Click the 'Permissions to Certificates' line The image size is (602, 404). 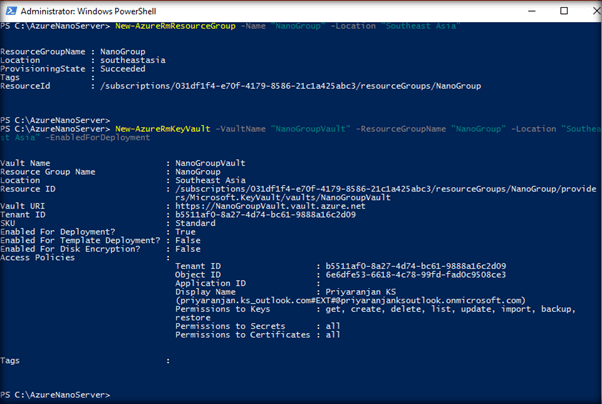click(257, 334)
